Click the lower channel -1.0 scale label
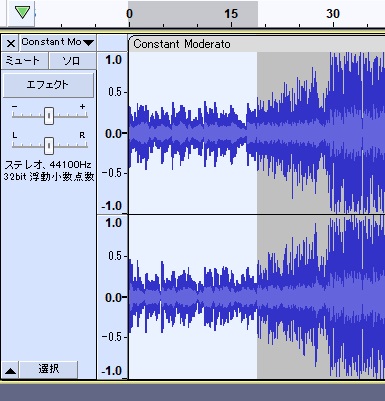The width and height of the screenshot is (385, 401). (111, 370)
